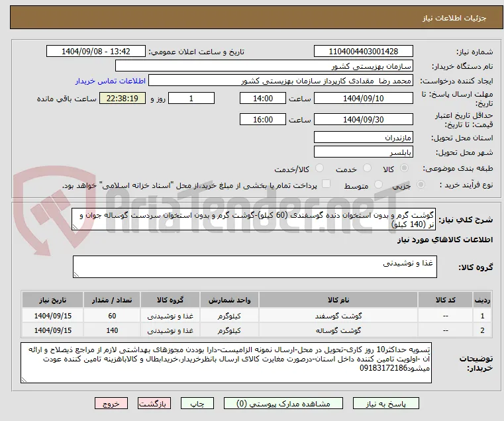
Task: Click the price validity time 16:00
Action: click(x=263, y=120)
